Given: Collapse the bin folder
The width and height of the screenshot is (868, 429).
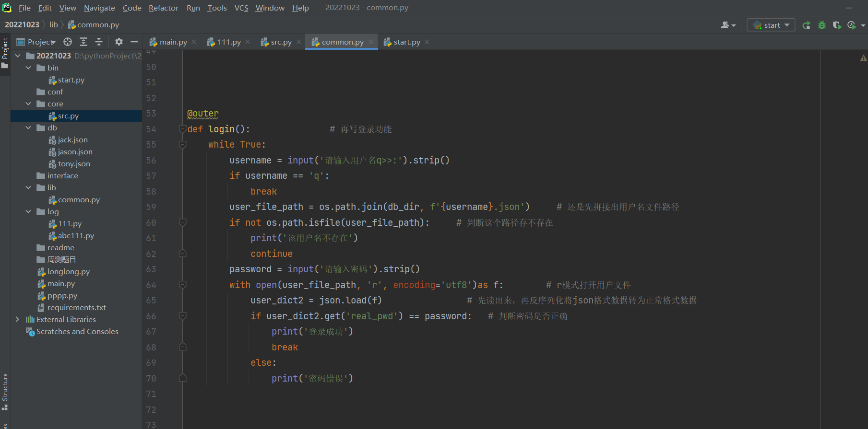Looking at the screenshot, I should 28,68.
